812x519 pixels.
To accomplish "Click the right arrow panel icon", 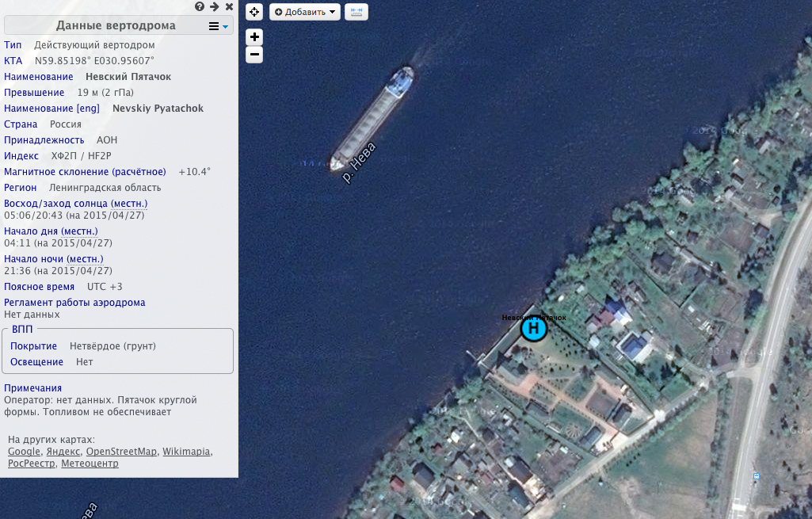I will 214,7.
